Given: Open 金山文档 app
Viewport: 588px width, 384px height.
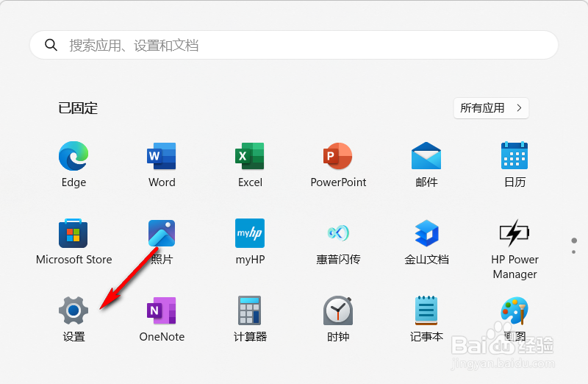Looking at the screenshot, I should click(x=426, y=241).
